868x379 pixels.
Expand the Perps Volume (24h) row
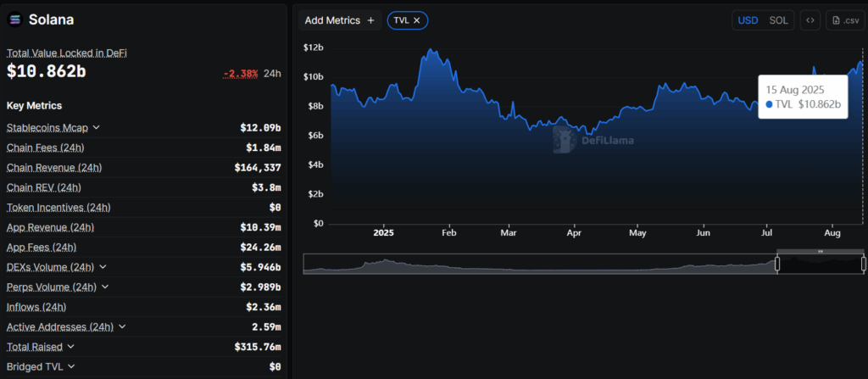105,287
